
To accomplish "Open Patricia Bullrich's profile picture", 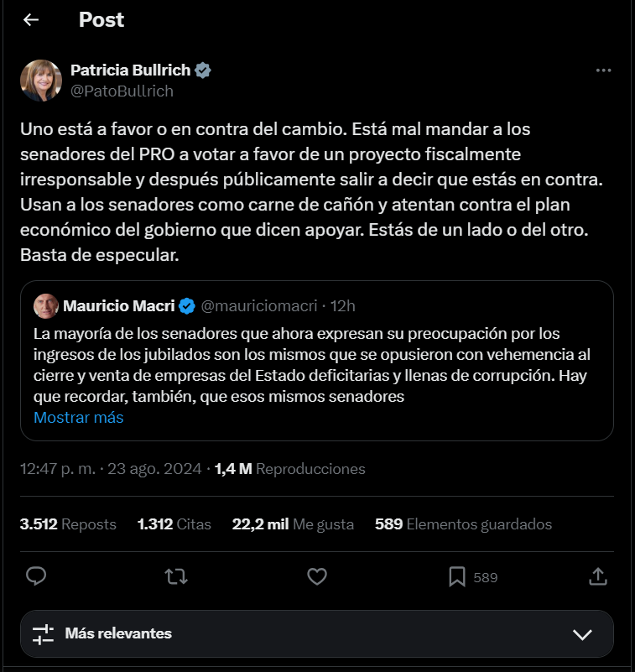I will (39, 81).
